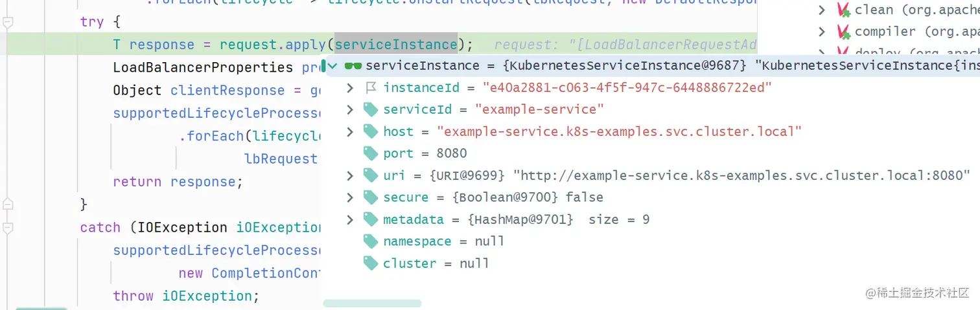980x310 pixels.
Task: Expand the instanceId field
Action: click(x=351, y=87)
